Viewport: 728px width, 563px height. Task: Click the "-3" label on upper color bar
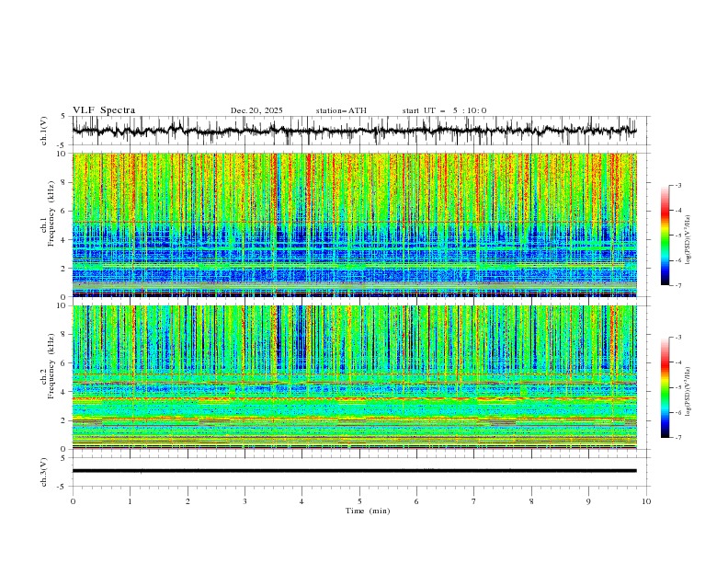[x=677, y=185]
